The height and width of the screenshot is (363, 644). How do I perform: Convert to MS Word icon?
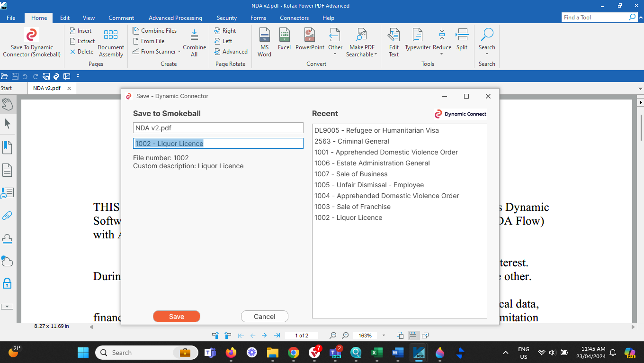264,36
